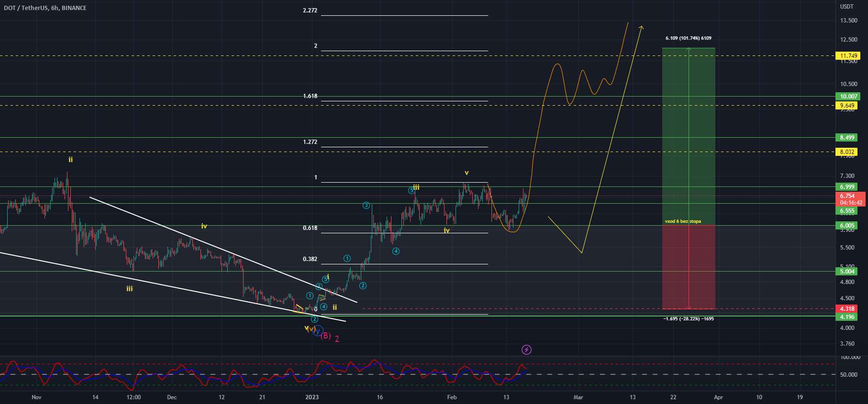The image size is (868, 404).
Task: Select the 8.032 yellow price label
Action: [847, 152]
